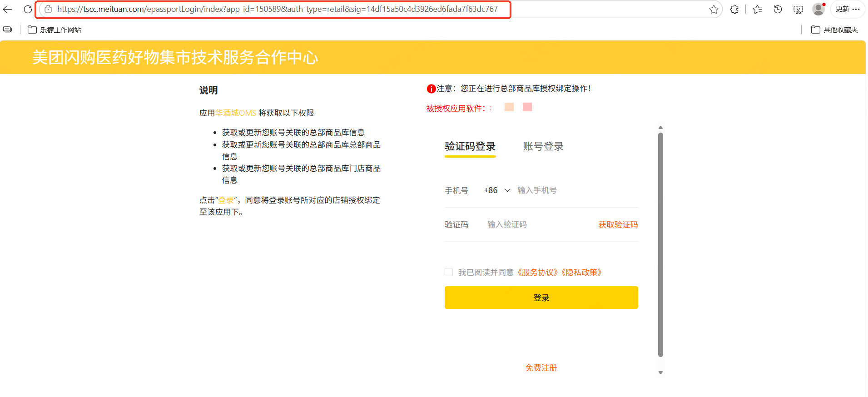868x397 pixels.
Task: Click the 手机号 field label
Action: coord(456,191)
